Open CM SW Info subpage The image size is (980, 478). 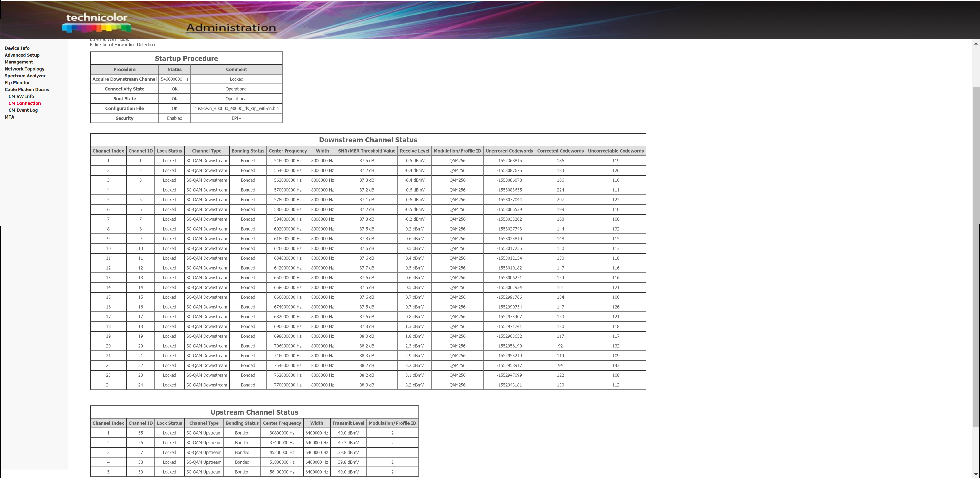click(21, 96)
